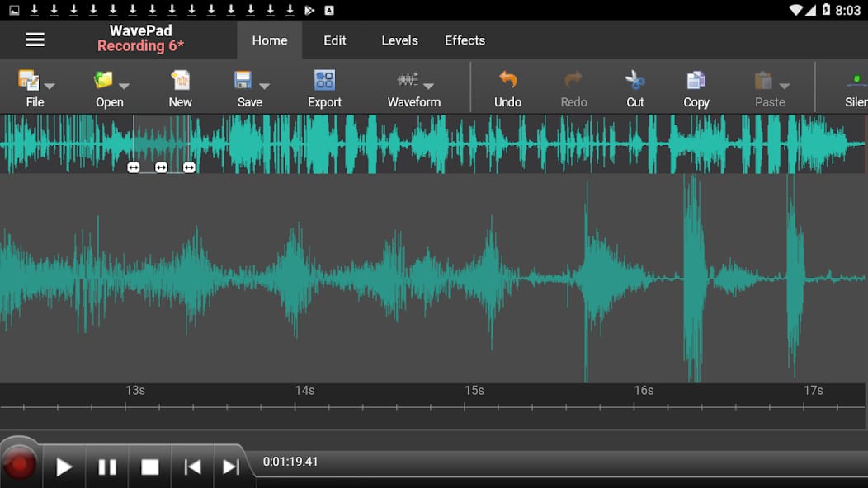This screenshot has height=488, width=868.
Task: Open the Waveform view dropdown
Action: (428, 86)
